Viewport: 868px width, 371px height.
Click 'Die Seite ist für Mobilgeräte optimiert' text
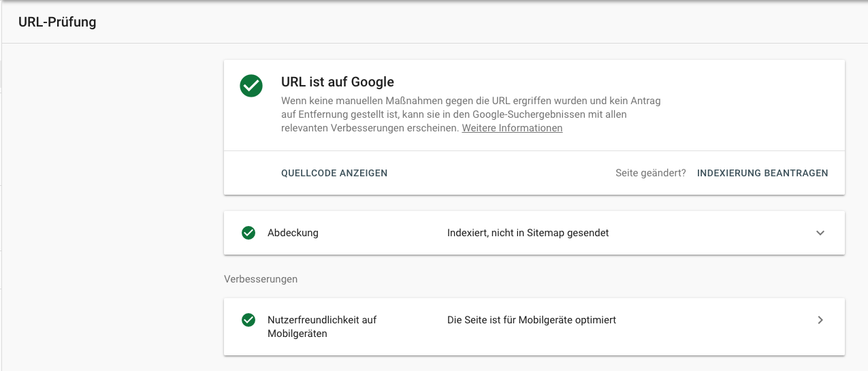(x=532, y=320)
